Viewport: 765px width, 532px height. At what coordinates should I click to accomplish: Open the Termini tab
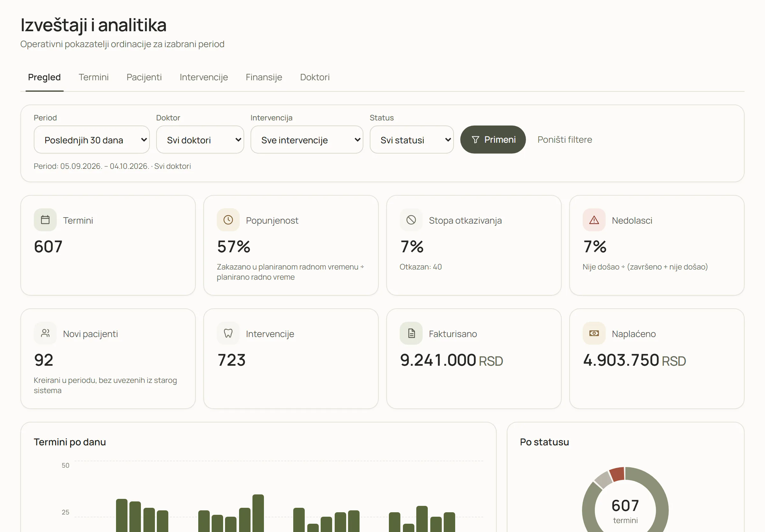point(94,77)
